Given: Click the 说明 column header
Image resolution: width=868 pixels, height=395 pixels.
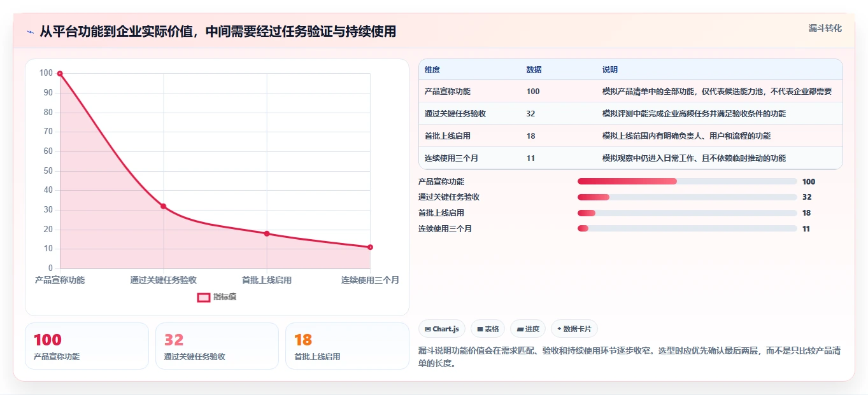Looking at the screenshot, I should 610,70.
